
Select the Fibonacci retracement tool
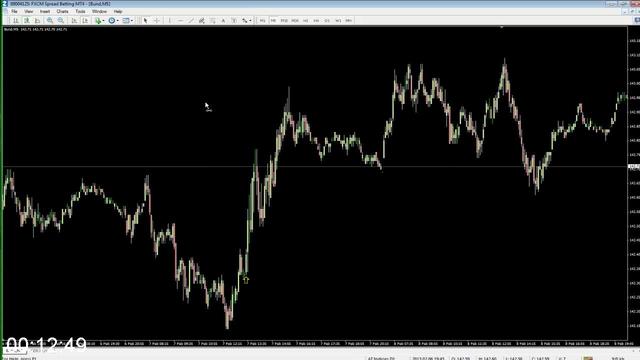[x=213, y=20]
